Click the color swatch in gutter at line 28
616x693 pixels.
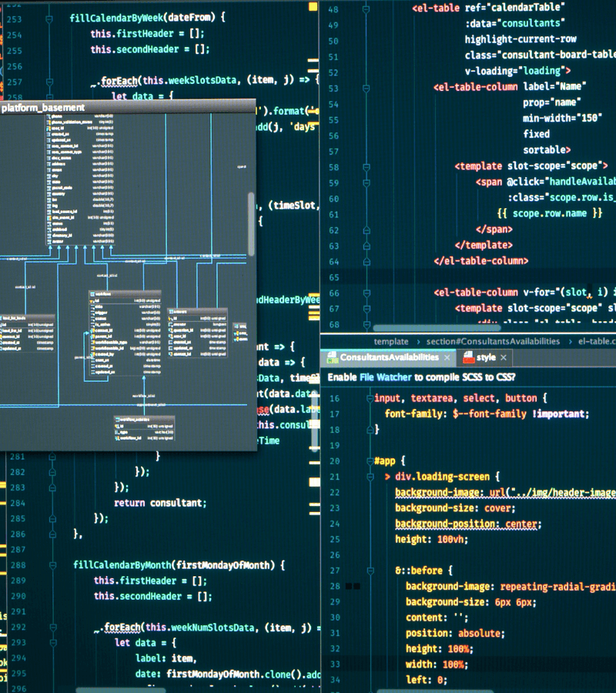click(353, 587)
